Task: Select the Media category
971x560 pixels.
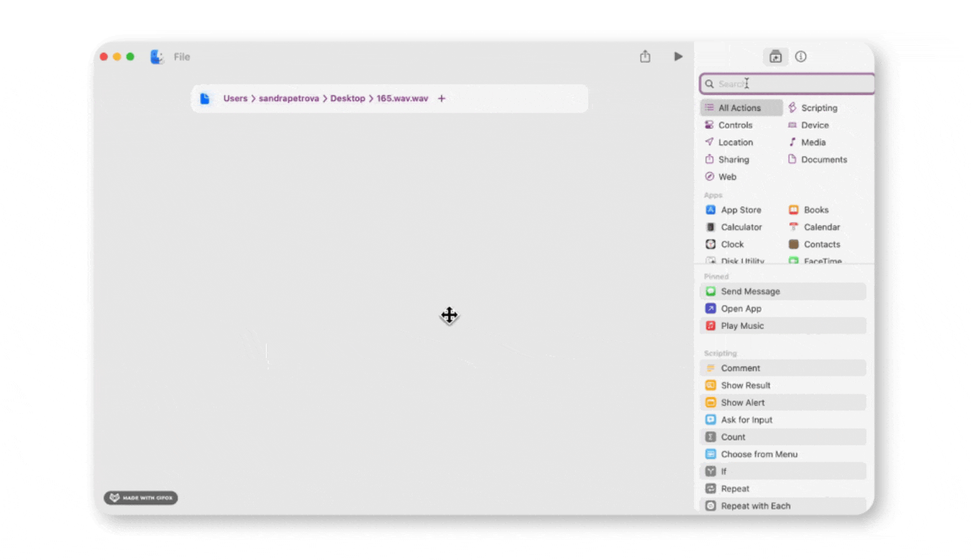Action: tap(807, 142)
